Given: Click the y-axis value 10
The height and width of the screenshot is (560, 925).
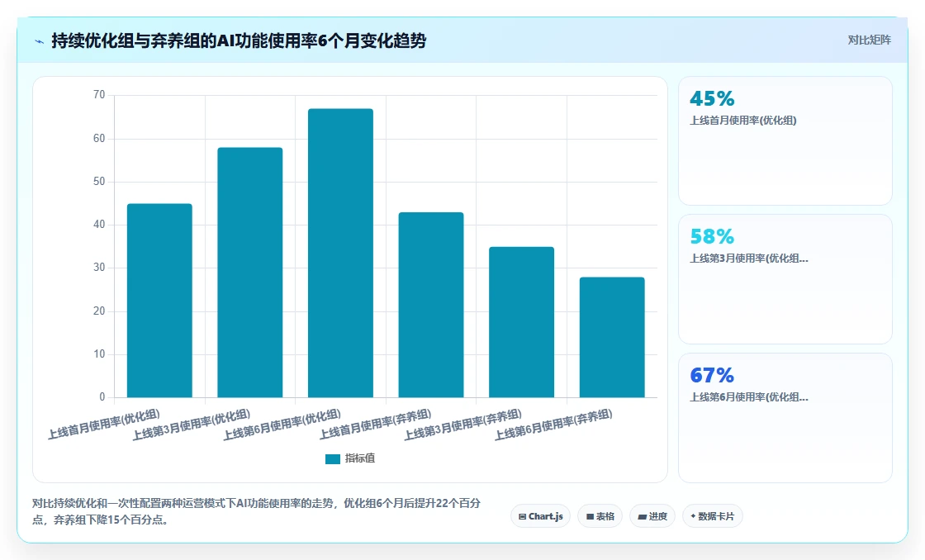Looking at the screenshot, I should point(99,354).
